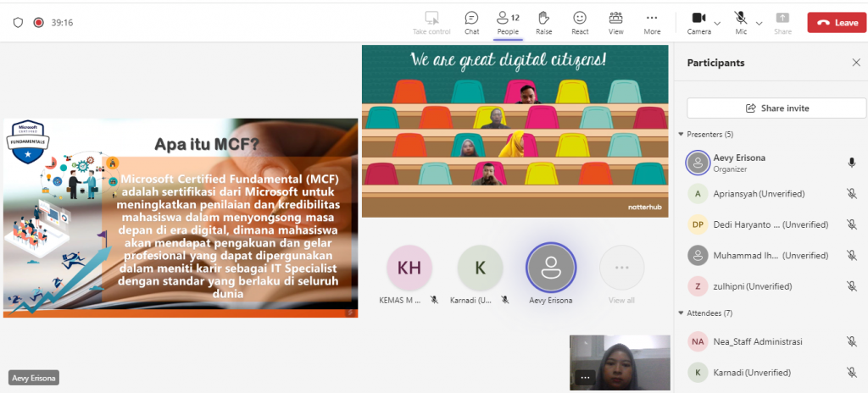The height and width of the screenshot is (393, 868).
Task: Select Karnadi (Unverified) in attendees list
Action: pyautogui.click(x=771, y=373)
